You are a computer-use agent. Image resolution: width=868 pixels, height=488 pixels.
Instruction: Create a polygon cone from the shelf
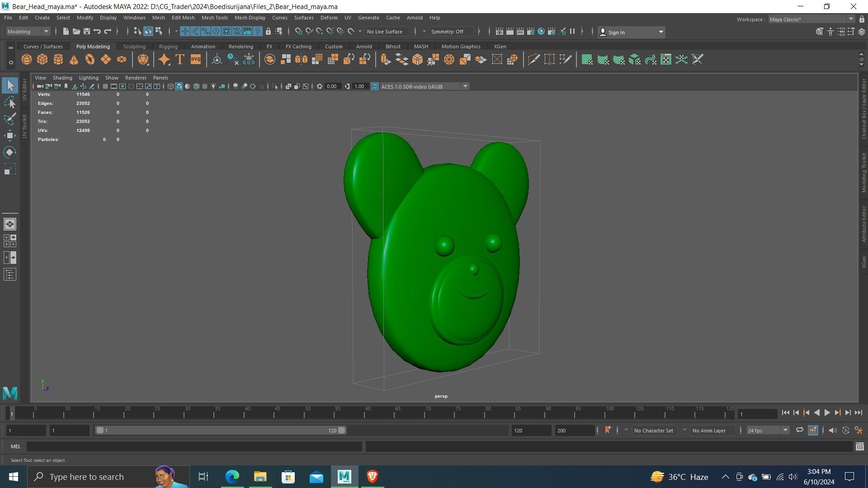(x=74, y=60)
